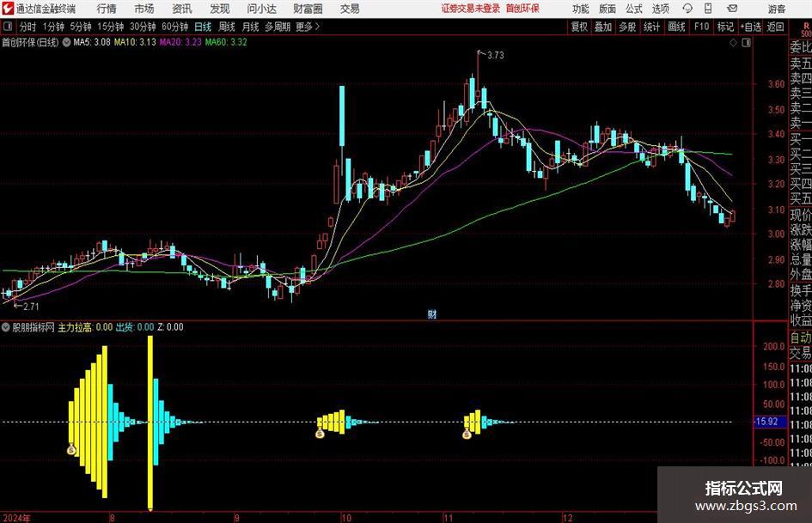This screenshot has height=523, width=812.
Task: Click the 自动交易 side panel label
Action: 801,346
